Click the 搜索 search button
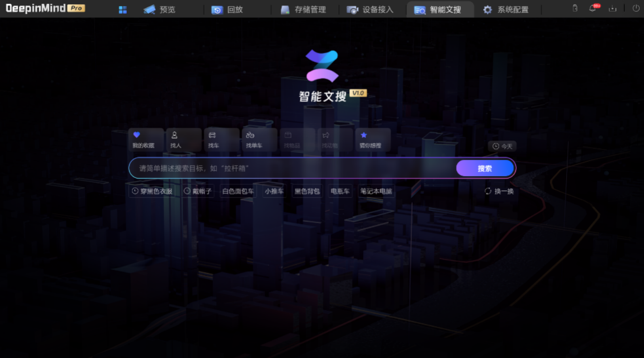The image size is (644, 358). click(x=485, y=168)
